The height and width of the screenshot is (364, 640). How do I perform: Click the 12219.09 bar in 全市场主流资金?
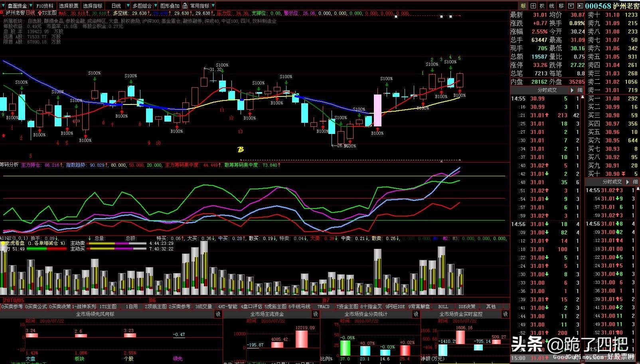point(302,339)
